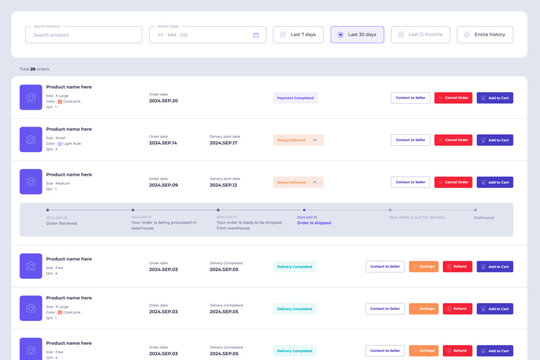Cancel the order dated 2024.SEP.14
The height and width of the screenshot is (360, 540).
click(x=453, y=140)
